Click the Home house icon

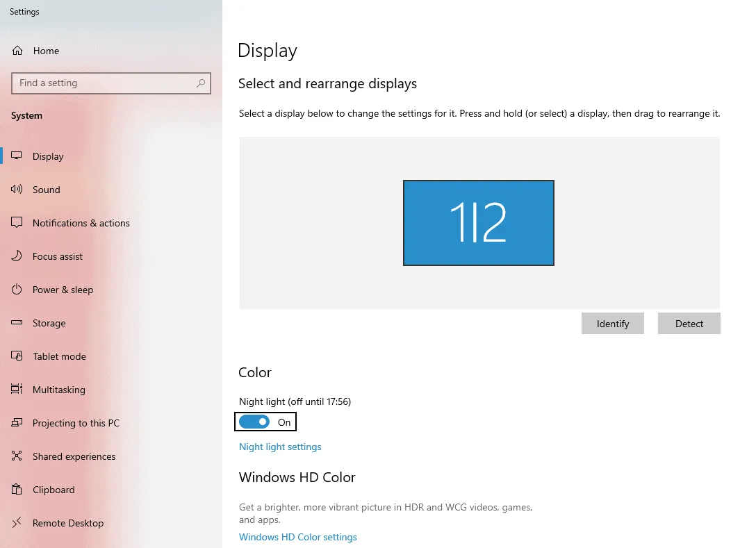click(x=16, y=50)
